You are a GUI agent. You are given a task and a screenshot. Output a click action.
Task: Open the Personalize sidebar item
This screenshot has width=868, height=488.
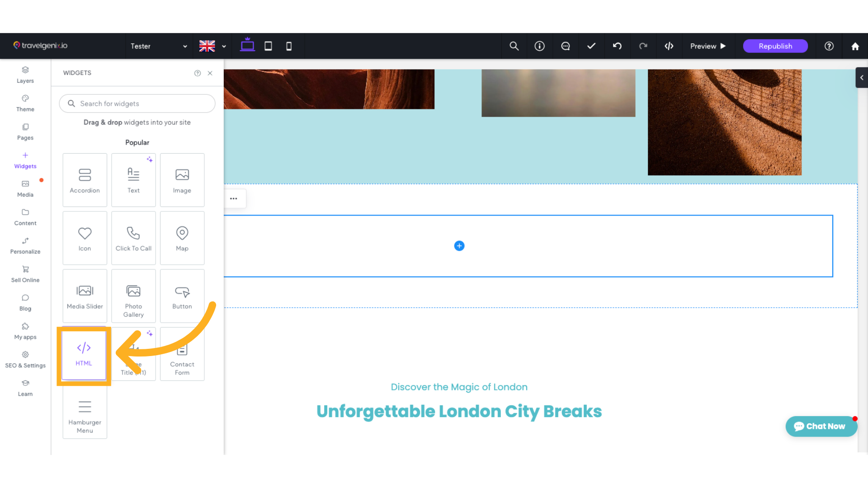point(25,245)
